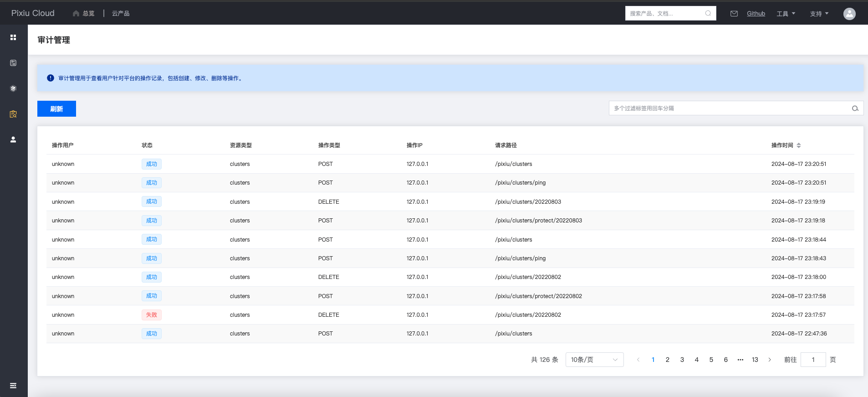Open the mail messages icon
The width and height of the screenshot is (868, 397).
click(x=734, y=14)
